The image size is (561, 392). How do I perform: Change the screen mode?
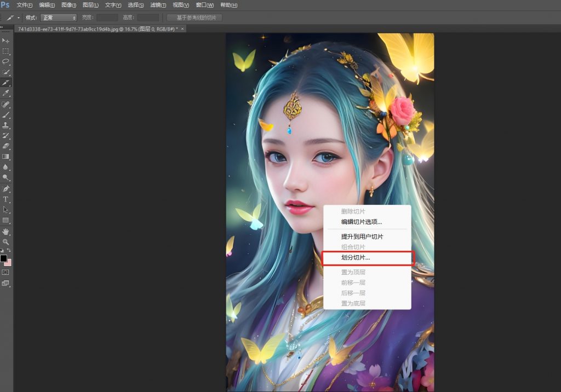5,283
